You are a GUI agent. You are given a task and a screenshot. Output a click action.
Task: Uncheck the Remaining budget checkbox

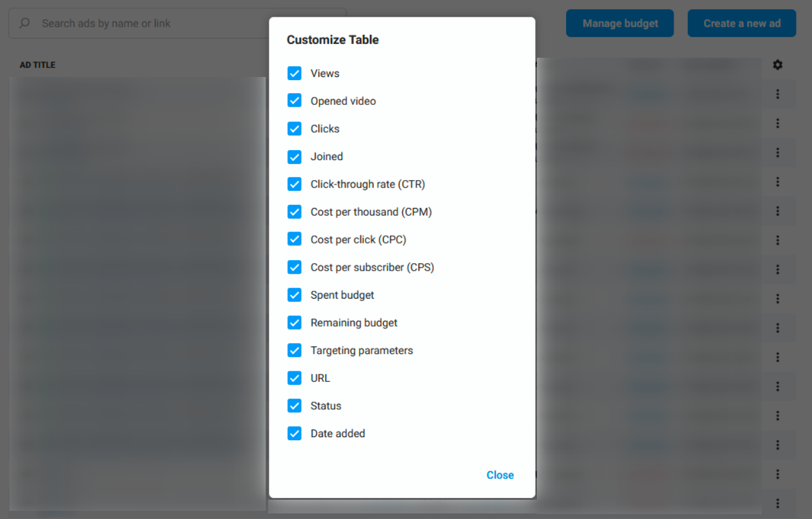294,323
